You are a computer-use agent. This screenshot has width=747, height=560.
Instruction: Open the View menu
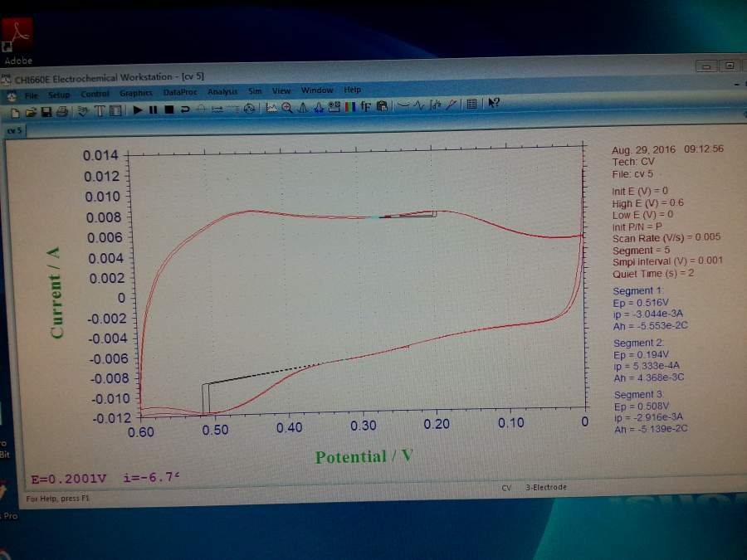point(281,90)
